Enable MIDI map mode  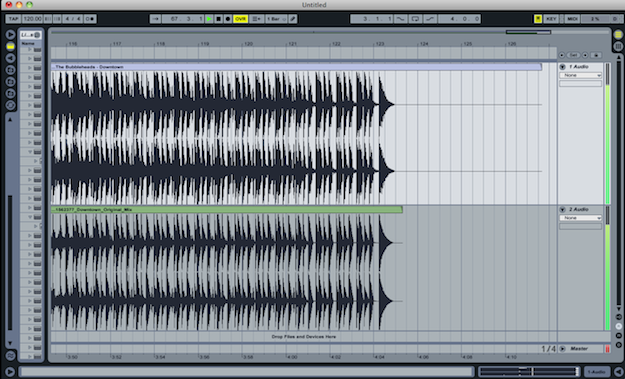pyautogui.click(x=572, y=19)
